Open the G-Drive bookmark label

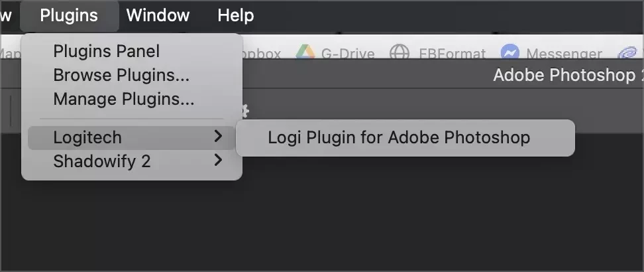pyautogui.click(x=347, y=54)
